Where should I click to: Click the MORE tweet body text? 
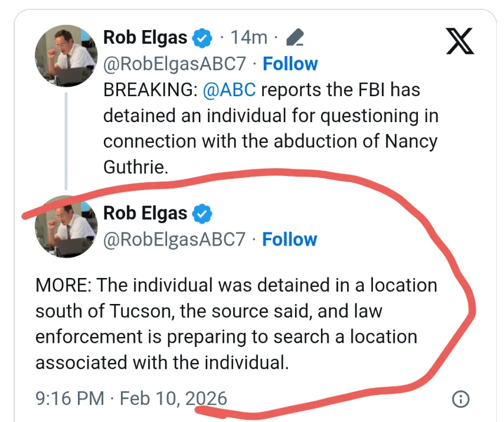[236, 323]
